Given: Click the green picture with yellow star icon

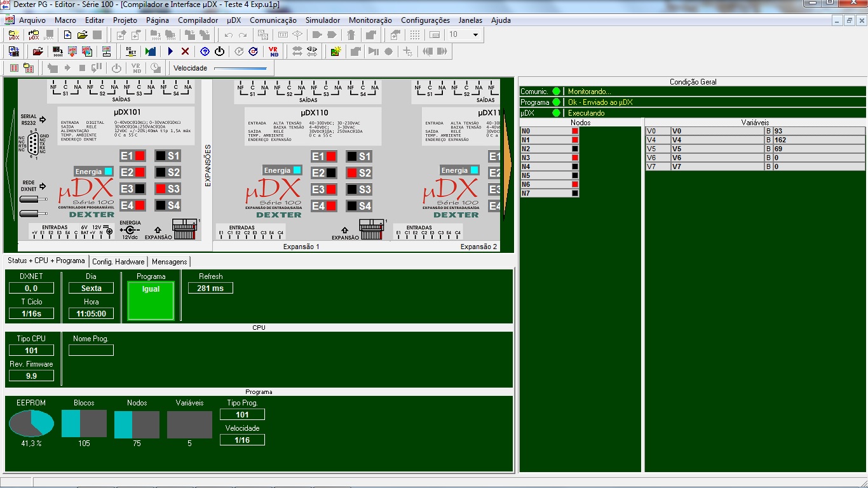Looking at the screenshot, I should click(336, 51).
